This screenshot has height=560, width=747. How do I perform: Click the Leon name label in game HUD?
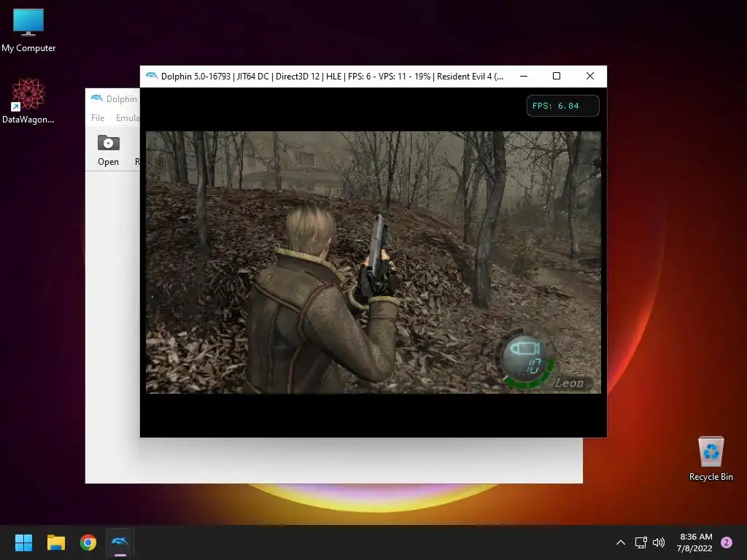click(570, 383)
